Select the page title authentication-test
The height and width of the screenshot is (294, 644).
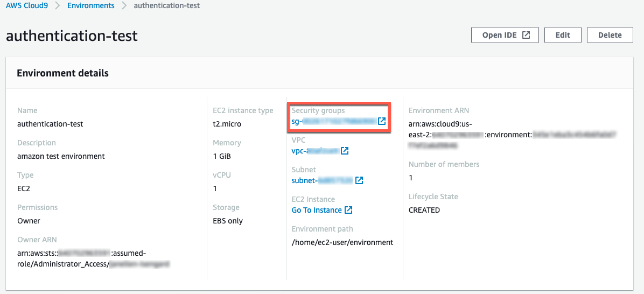(72, 36)
